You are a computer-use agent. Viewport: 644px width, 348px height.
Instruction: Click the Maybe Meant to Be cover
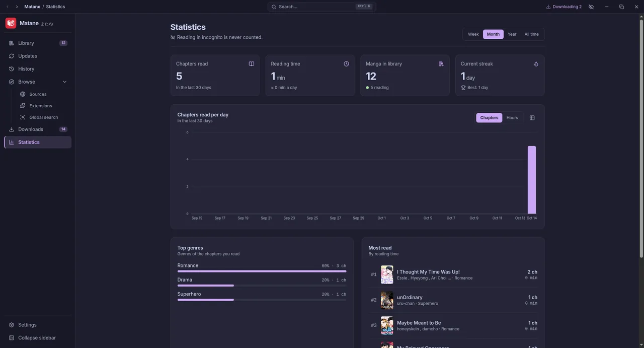click(x=387, y=325)
